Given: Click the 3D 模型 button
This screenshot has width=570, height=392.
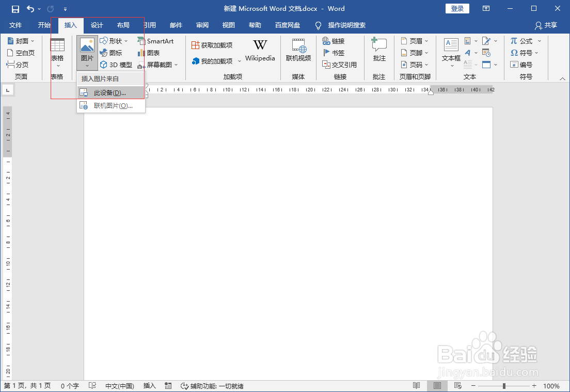Looking at the screenshot, I should [116, 65].
